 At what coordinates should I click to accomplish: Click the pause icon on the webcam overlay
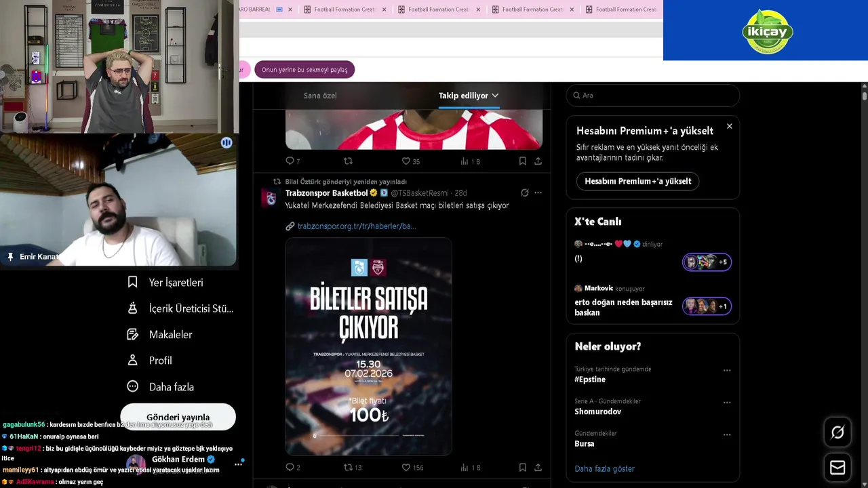click(226, 143)
